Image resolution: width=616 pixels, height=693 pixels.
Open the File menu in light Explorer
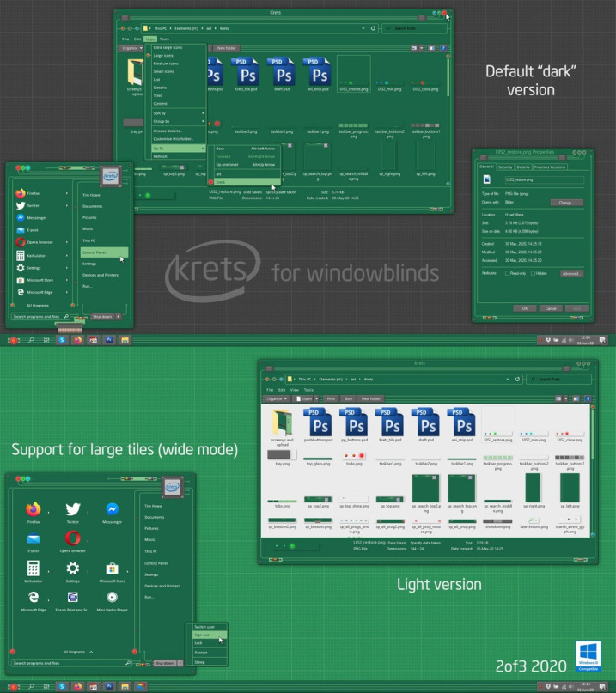coord(270,390)
